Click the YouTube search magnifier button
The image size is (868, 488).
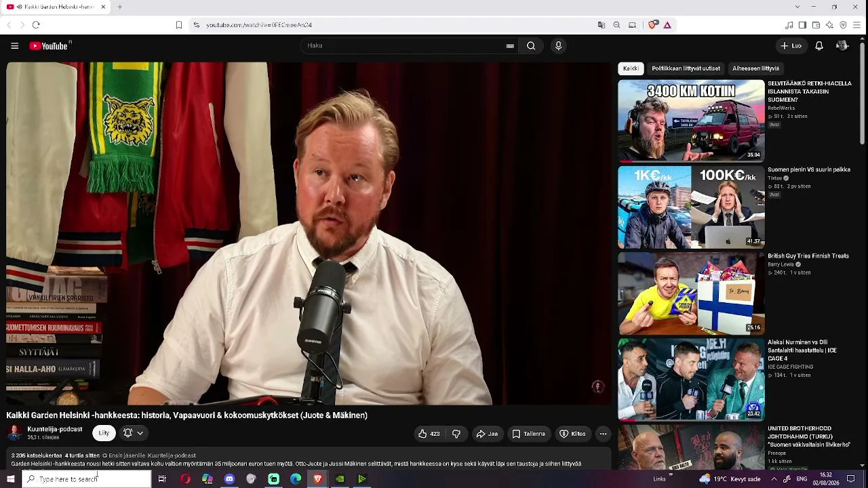[531, 46]
